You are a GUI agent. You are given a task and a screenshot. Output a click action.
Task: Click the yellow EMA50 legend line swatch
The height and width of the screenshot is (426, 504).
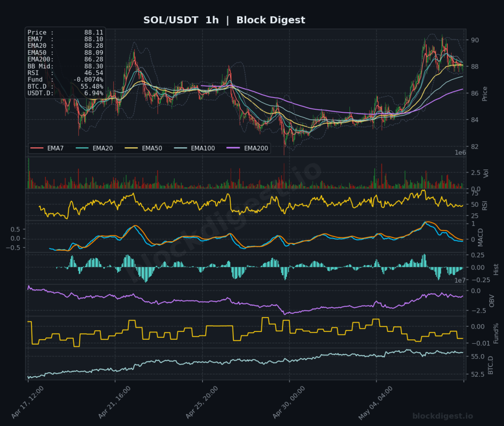click(x=131, y=148)
